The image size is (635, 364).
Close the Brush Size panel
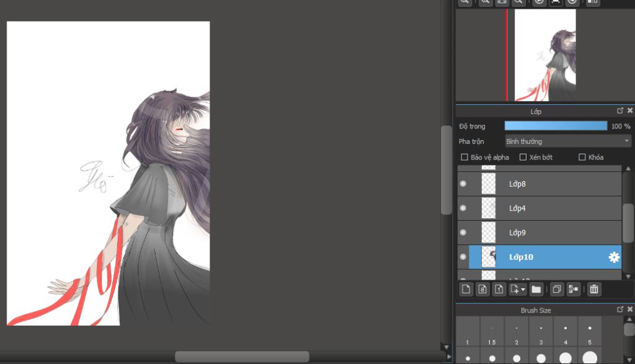pyautogui.click(x=630, y=309)
